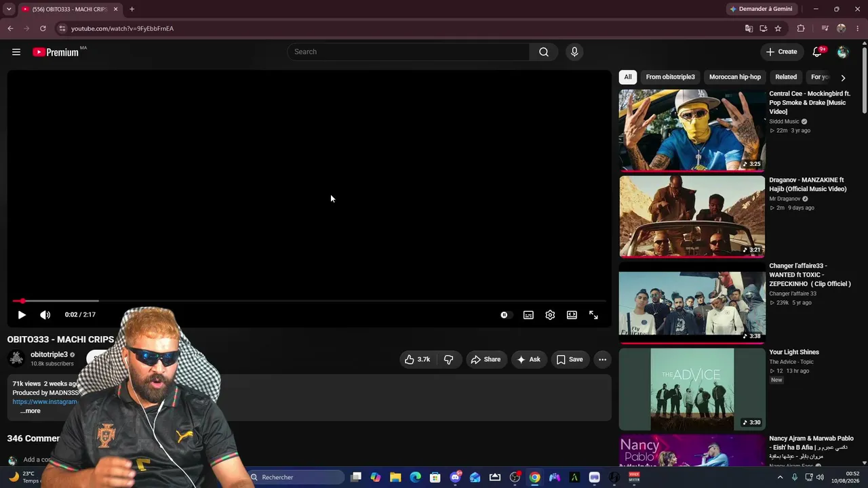
Task: Open the YouTube account avatar menu
Action: click(x=843, y=52)
